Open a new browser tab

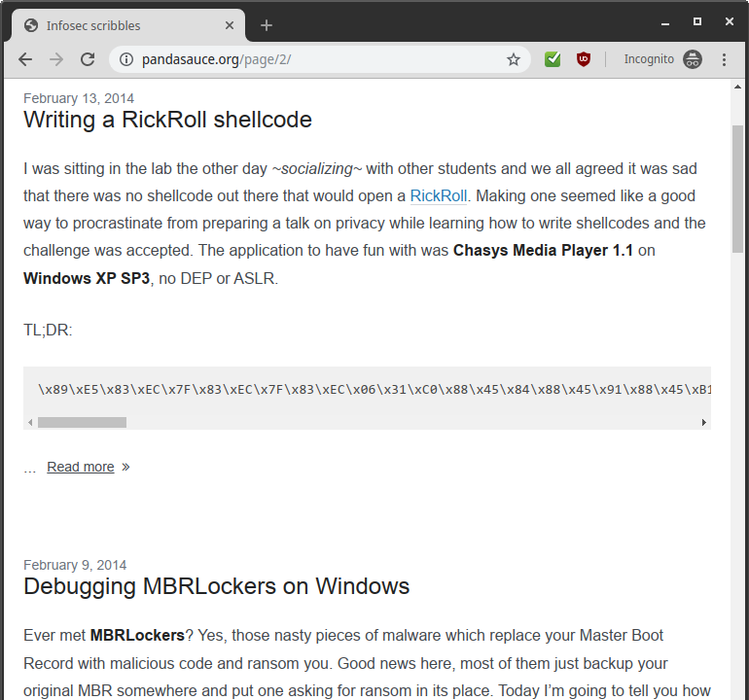(267, 25)
